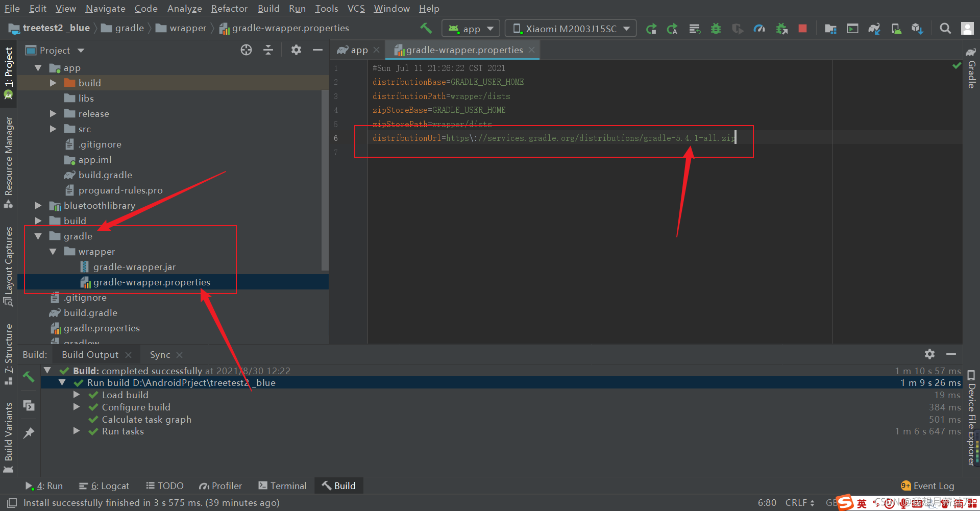Open the AVD Manager phone icon
This screenshot has height=511, width=980.
[x=897, y=29]
